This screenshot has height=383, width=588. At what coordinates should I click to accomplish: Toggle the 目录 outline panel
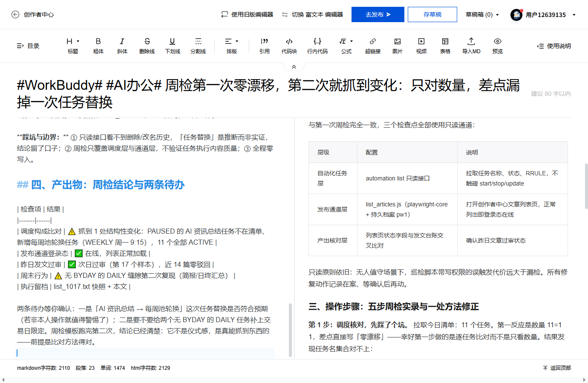(28, 46)
